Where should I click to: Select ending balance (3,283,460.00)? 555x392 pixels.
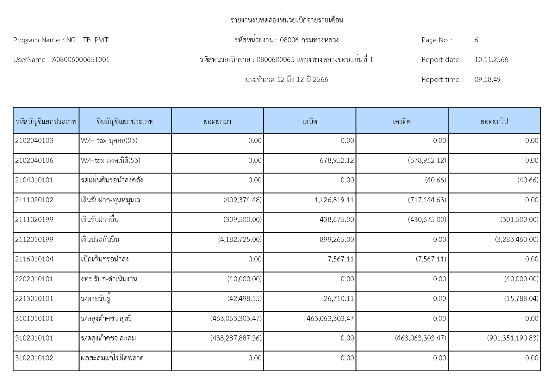tap(516, 240)
